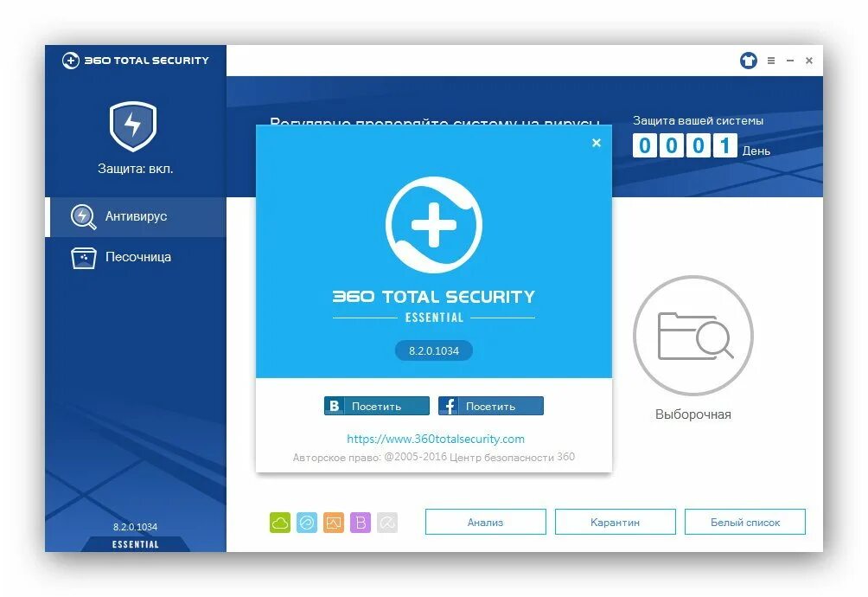Open the 360totalsecurity.com website link
The width and height of the screenshot is (868, 597).
(x=436, y=440)
